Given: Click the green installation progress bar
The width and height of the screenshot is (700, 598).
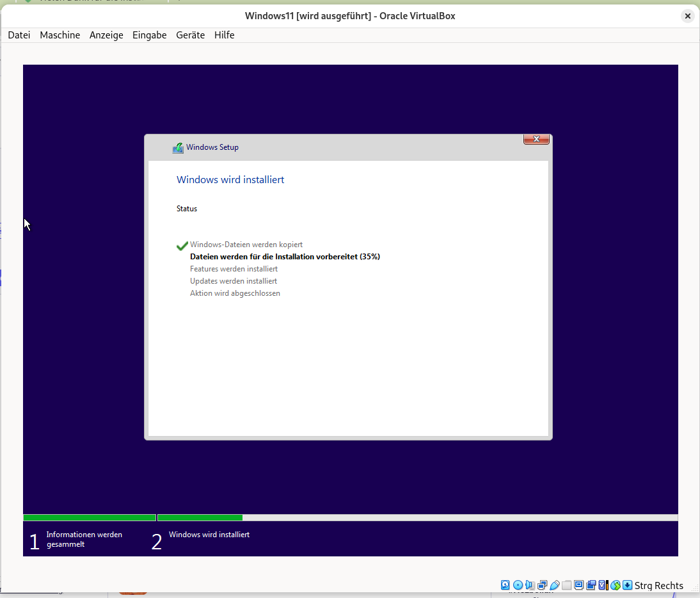Looking at the screenshot, I should (200, 517).
